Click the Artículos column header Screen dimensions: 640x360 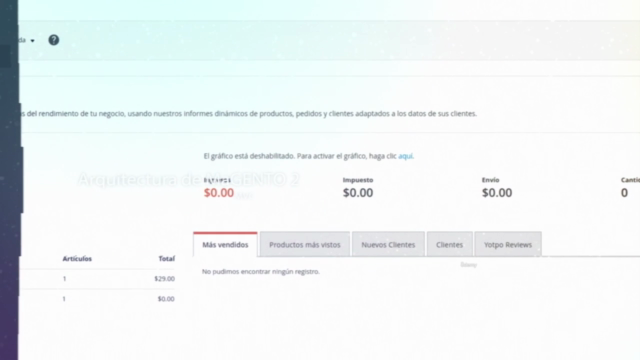click(x=77, y=259)
